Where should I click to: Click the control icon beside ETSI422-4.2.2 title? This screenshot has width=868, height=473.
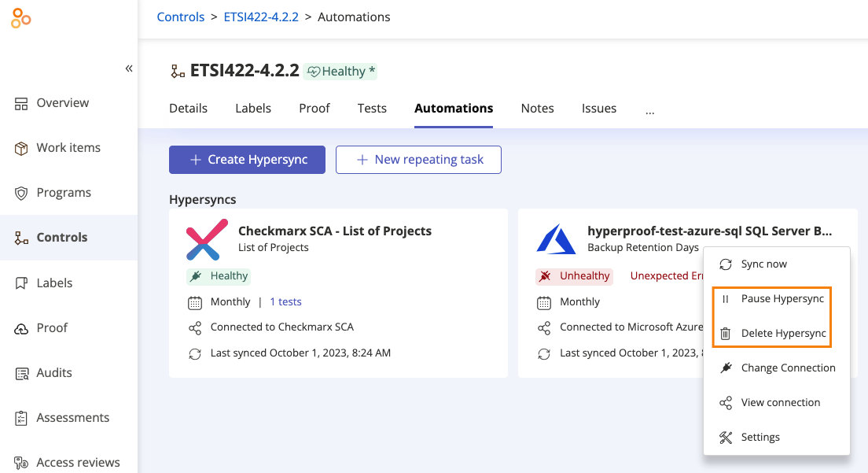pyautogui.click(x=177, y=72)
